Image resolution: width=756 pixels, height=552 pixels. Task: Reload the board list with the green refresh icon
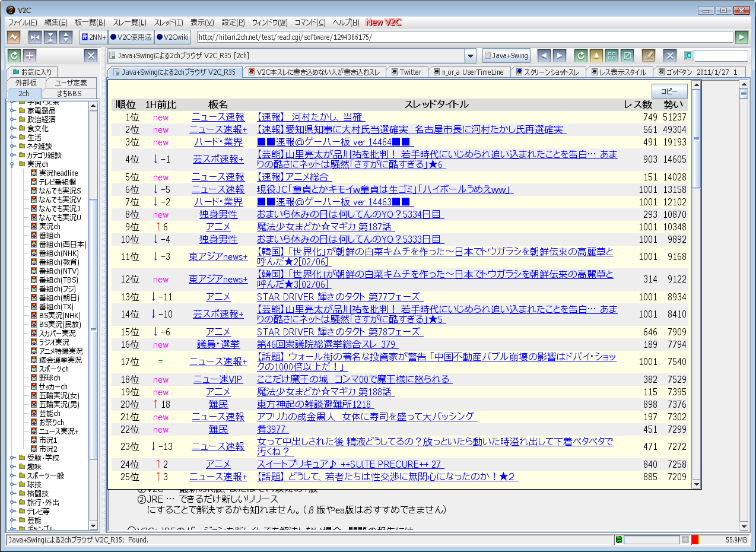point(14,56)
